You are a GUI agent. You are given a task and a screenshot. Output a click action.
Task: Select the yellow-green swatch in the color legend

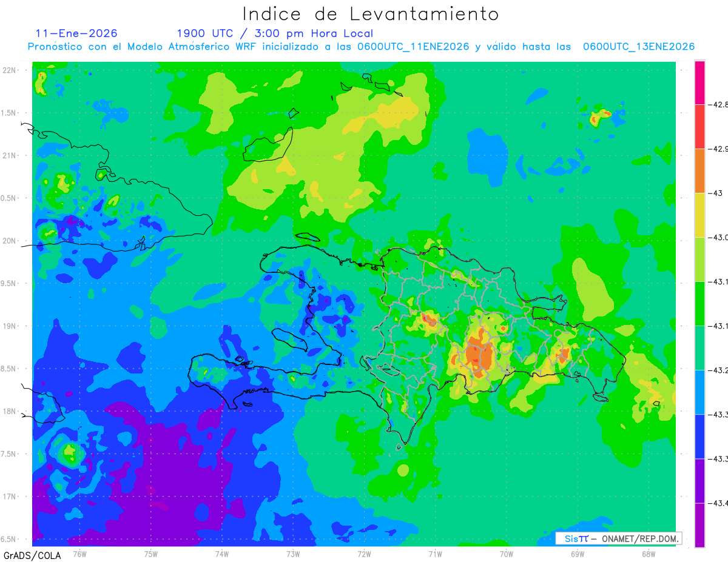699,259
